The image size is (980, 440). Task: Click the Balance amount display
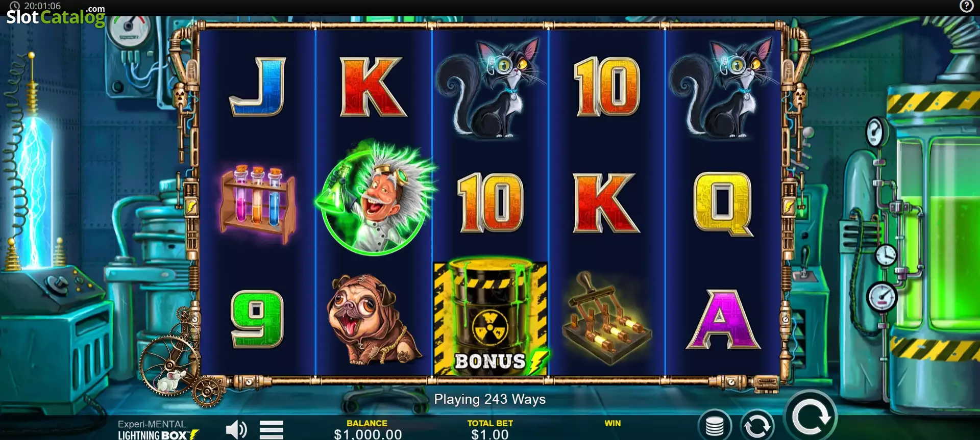click(x=368, y=434)
